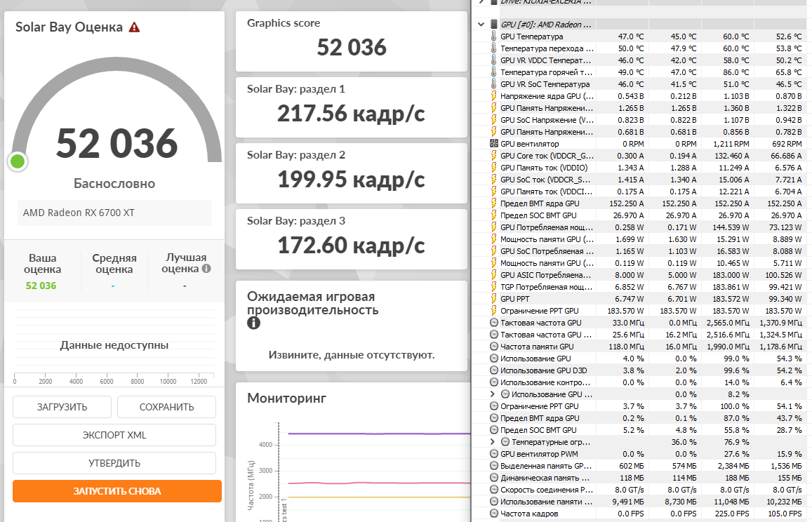Click the УТВЕРДИТЬ button

[x=114, y=463]
